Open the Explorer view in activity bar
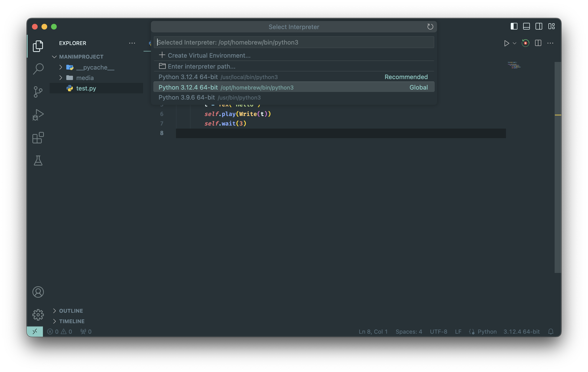588x372 pixels. tap(38, 46)
